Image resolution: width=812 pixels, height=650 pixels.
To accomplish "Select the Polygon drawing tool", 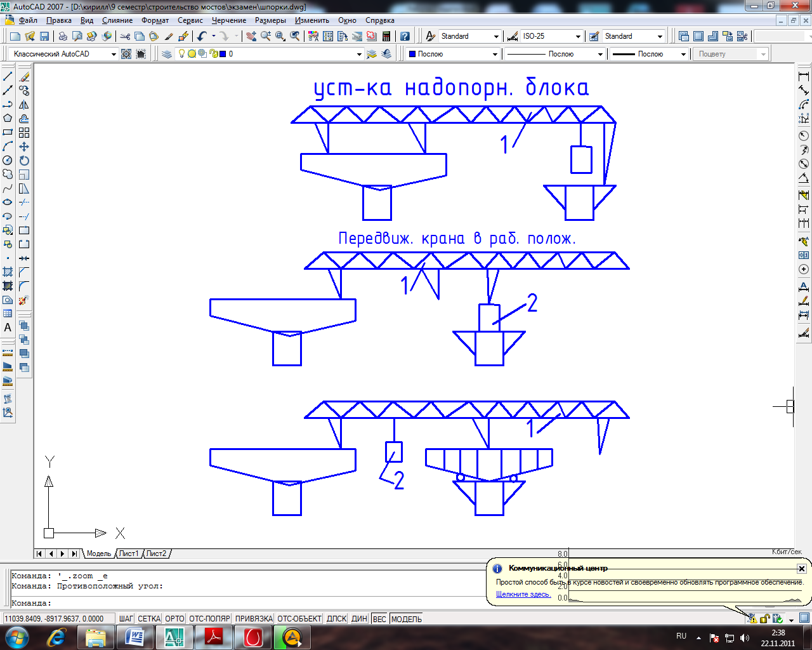I will [8, 119].
